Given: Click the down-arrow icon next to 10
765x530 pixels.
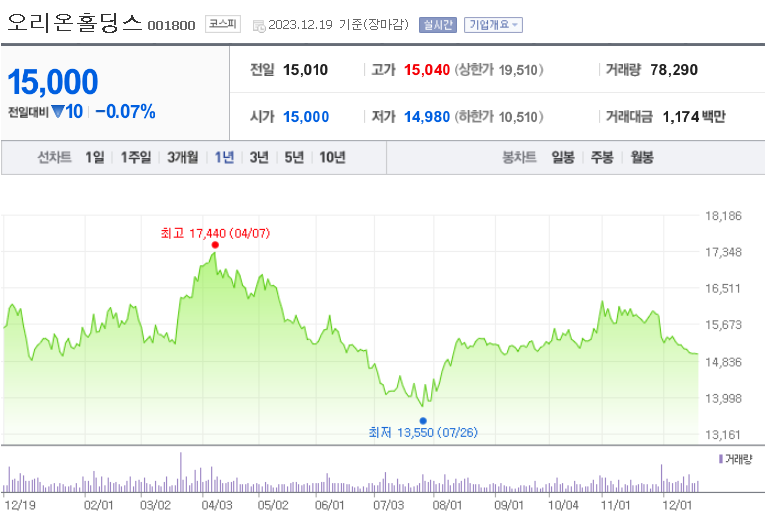Looking at the screenshot, I should (x=58, y=112).
